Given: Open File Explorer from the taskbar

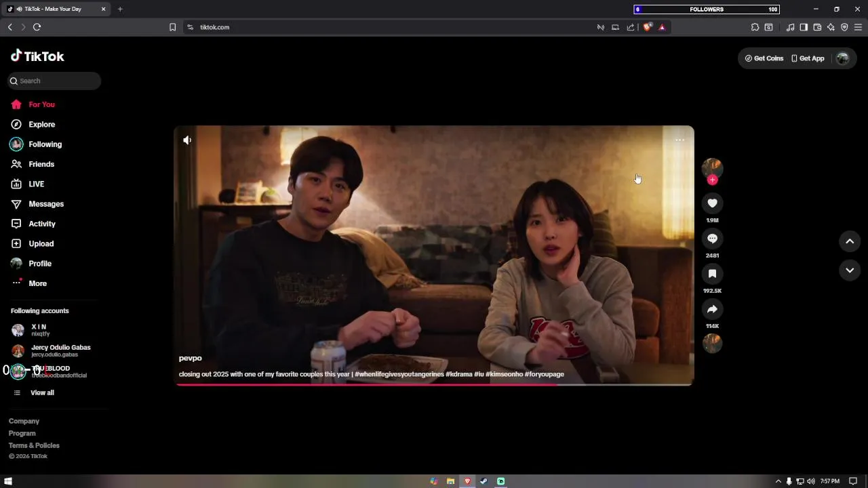Looking at the screenshot, I should pos(450,481).
